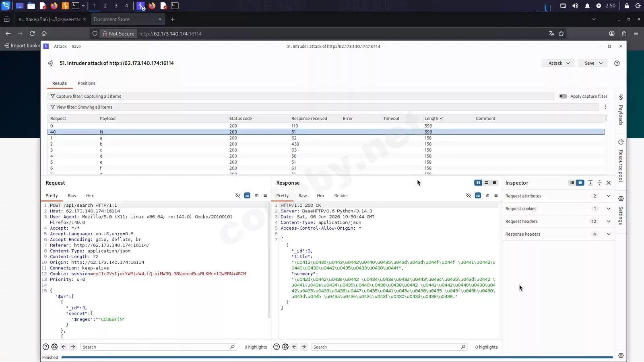
Task: Toggle show newlines (\n) in the Response panel
Action: click(487, 195)
